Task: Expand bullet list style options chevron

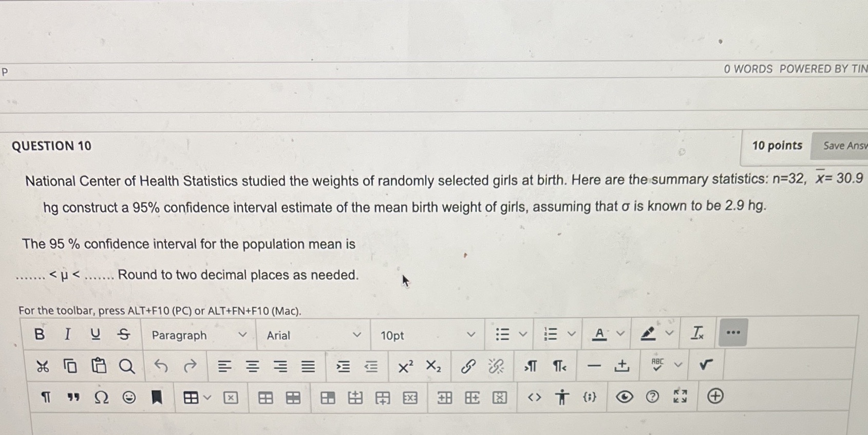Action: point(523,334)
